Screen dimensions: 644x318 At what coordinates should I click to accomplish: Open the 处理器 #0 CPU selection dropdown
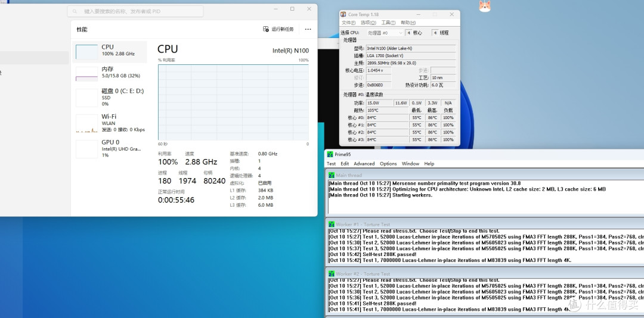click(385, 33)
